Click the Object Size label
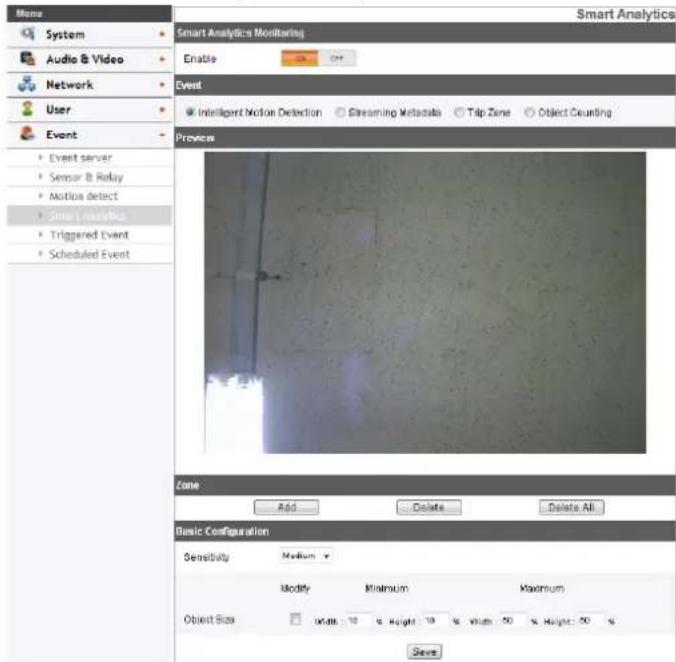Viewport: 676px width, 662px height. tap(209, 619)
